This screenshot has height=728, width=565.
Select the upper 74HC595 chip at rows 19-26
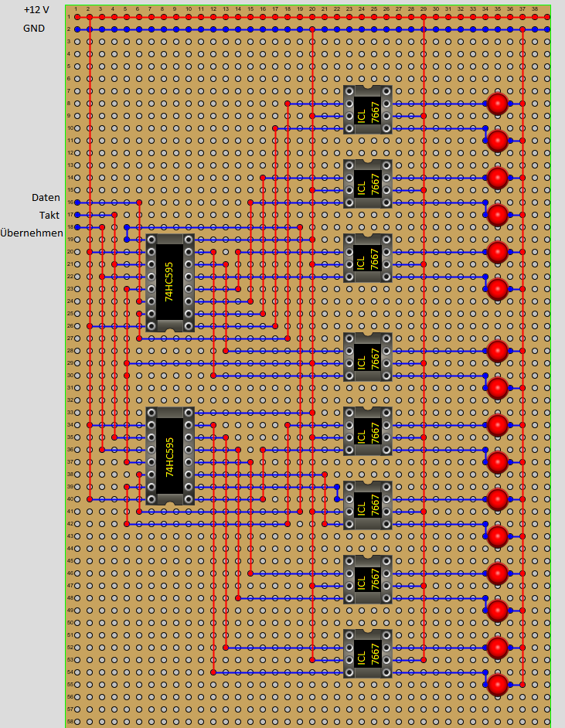170,283
